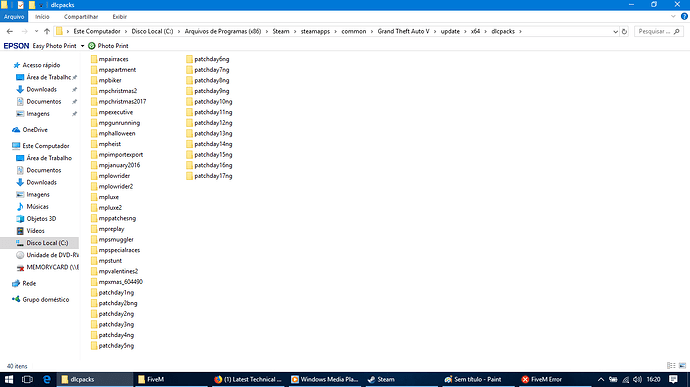Expand address bar history dropdown
690x387 pixels.
pyautogui.click(x=615, y=31)
